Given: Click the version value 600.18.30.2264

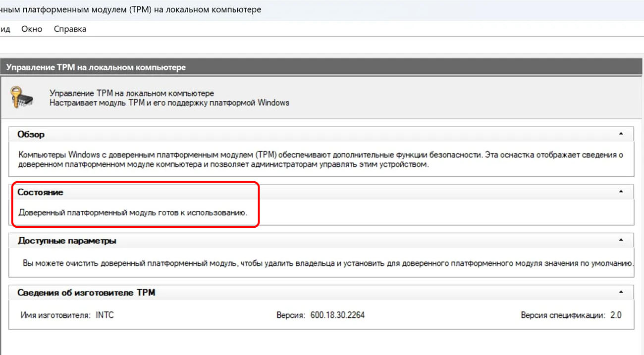Looking at the screenshot, I should pyautogui.click(x=337, y=315).
